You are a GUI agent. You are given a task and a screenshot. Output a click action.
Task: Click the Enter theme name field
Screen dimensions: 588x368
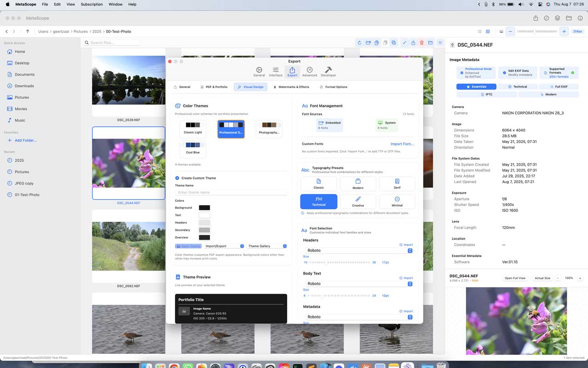click(231, 192)
